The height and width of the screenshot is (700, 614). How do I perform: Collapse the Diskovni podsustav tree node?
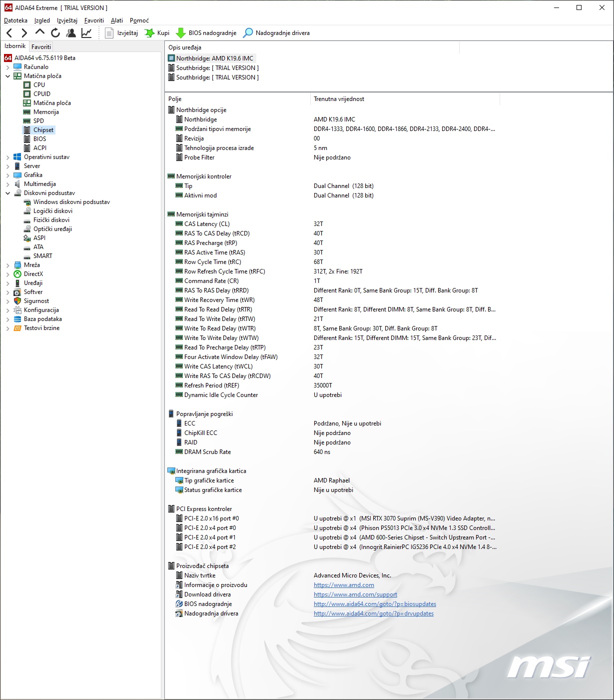7,193
